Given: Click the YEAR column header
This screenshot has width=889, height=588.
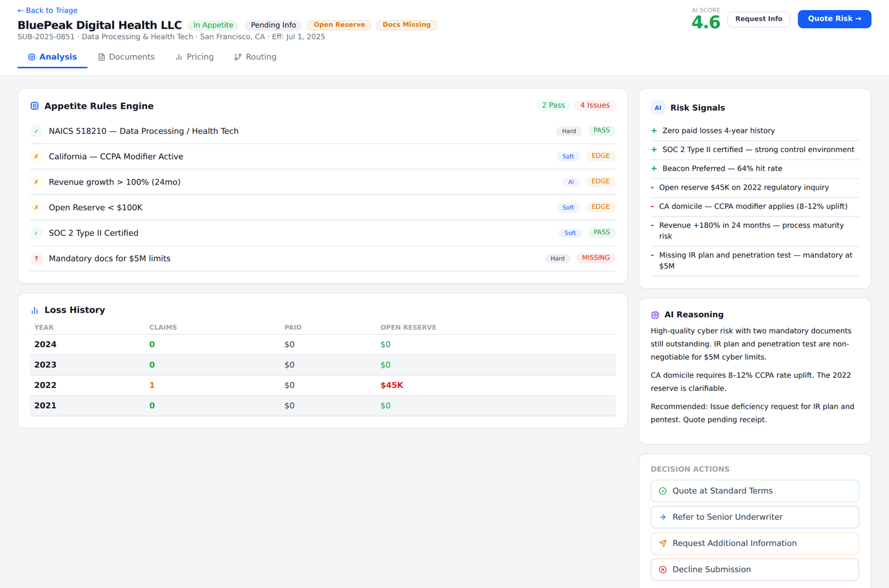Looking at the screenshot, I should pyautogui.click(x=44, y=328).
